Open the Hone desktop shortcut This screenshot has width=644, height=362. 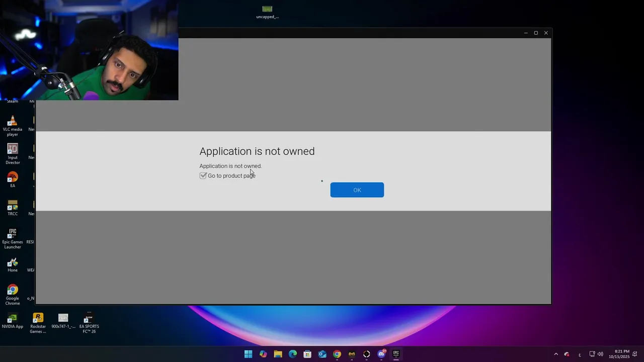[13, 265]
